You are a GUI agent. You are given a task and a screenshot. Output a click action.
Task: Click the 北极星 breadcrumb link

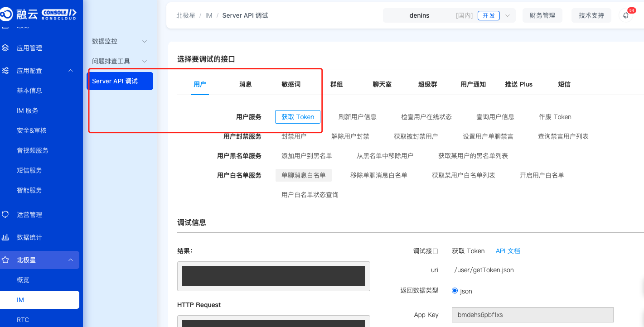click(186, 15)
